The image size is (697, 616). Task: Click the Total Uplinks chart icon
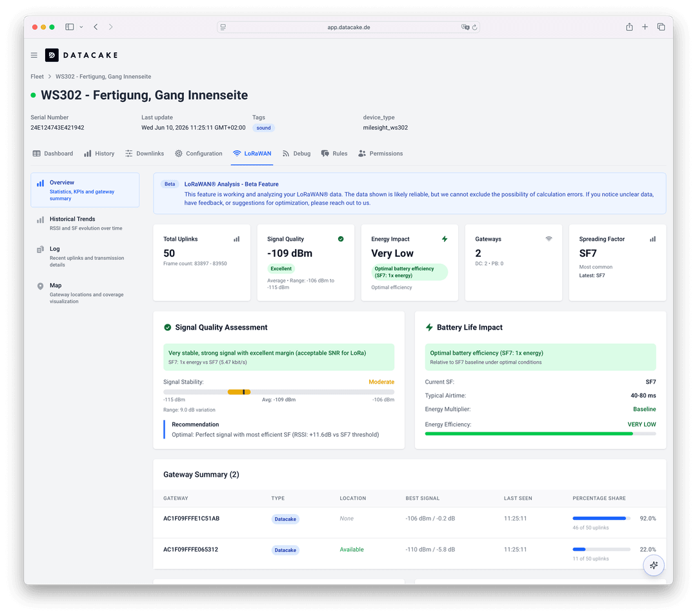click(x=236, y=239)
